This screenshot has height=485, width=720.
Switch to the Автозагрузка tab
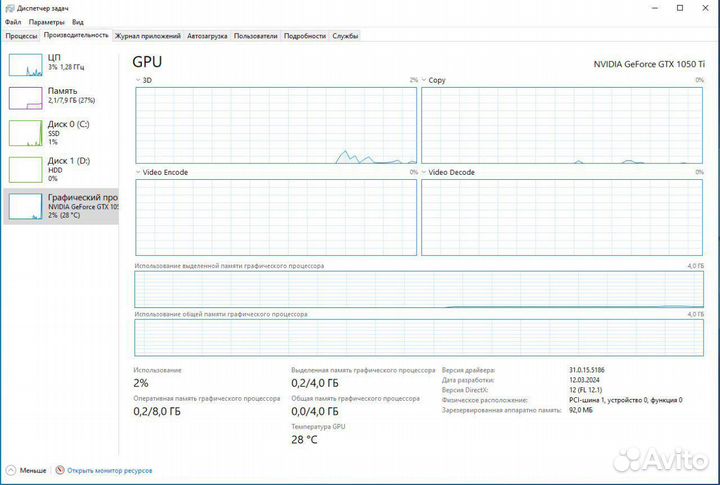point(207,36)
